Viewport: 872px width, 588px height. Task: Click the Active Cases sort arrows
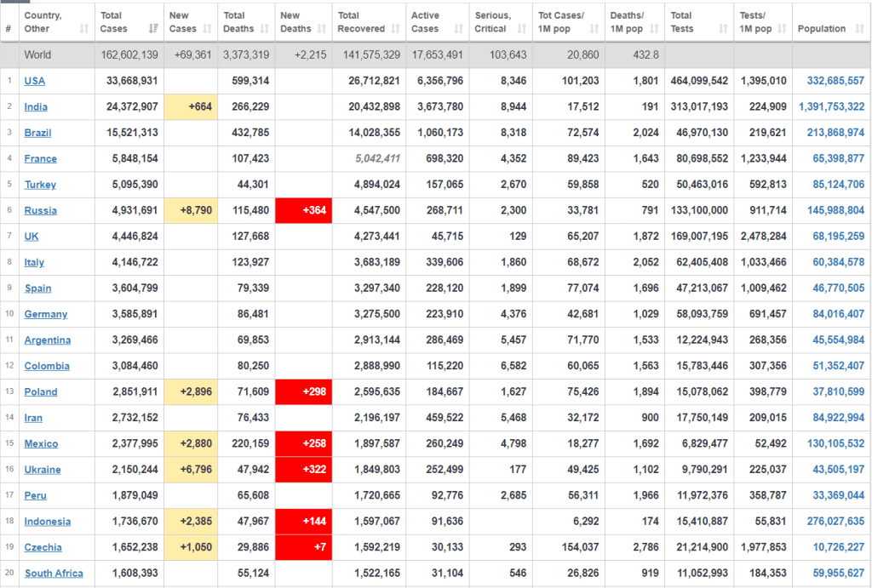[456, 29]
